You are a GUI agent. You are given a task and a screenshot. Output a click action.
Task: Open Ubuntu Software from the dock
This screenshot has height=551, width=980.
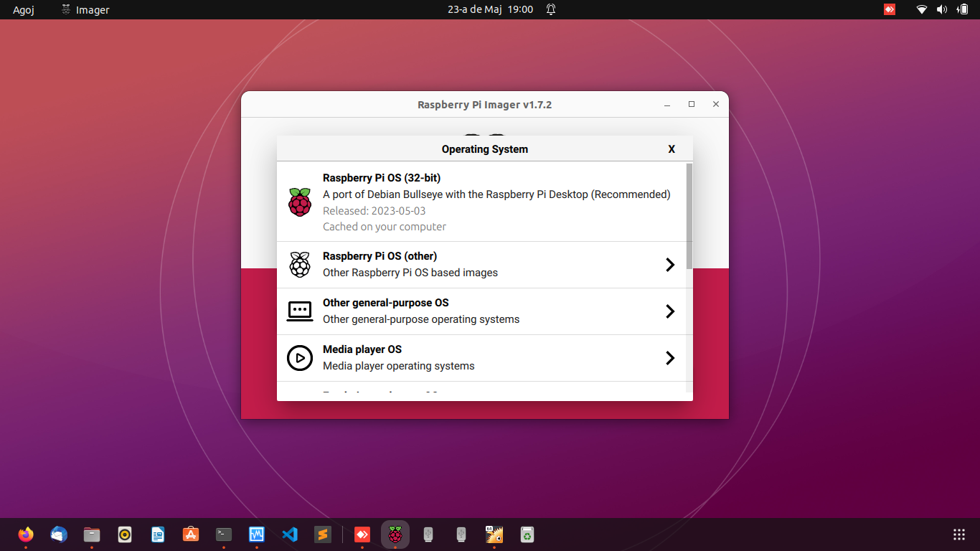pyautogui.click(x=191, y=534)
